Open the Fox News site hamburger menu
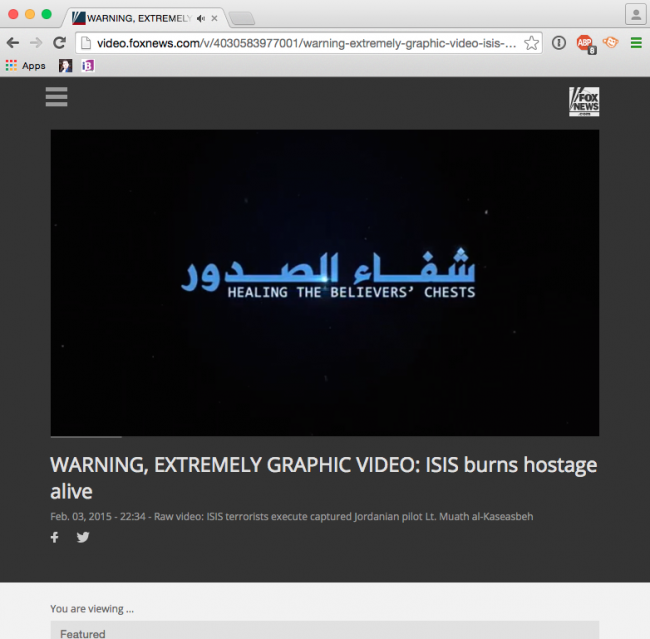650x639 pixels. pyautogui.click(x=56, y=97)
